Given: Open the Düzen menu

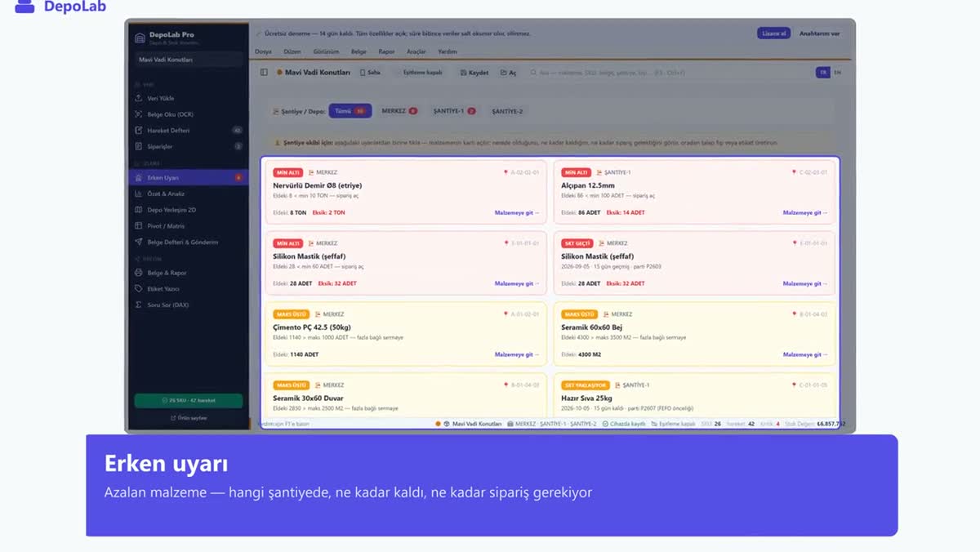Looking at the screenshot, I should (292, 51).
